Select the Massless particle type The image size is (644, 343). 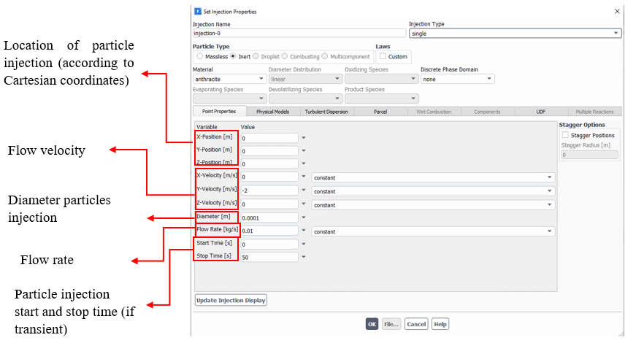click(x=200, y=56)
